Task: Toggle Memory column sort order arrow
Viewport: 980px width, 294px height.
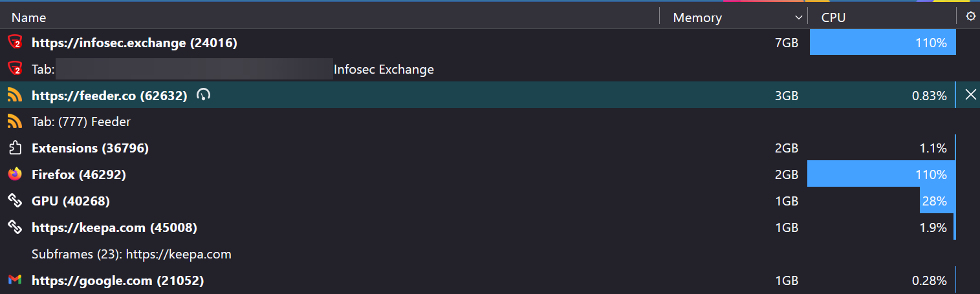Action: click(798, 17)
